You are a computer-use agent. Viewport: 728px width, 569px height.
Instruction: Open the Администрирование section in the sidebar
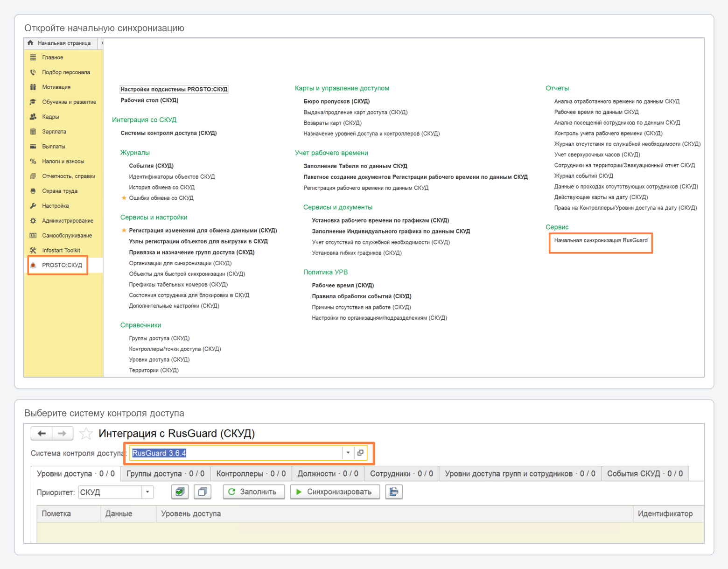click(x=68, y=221)
